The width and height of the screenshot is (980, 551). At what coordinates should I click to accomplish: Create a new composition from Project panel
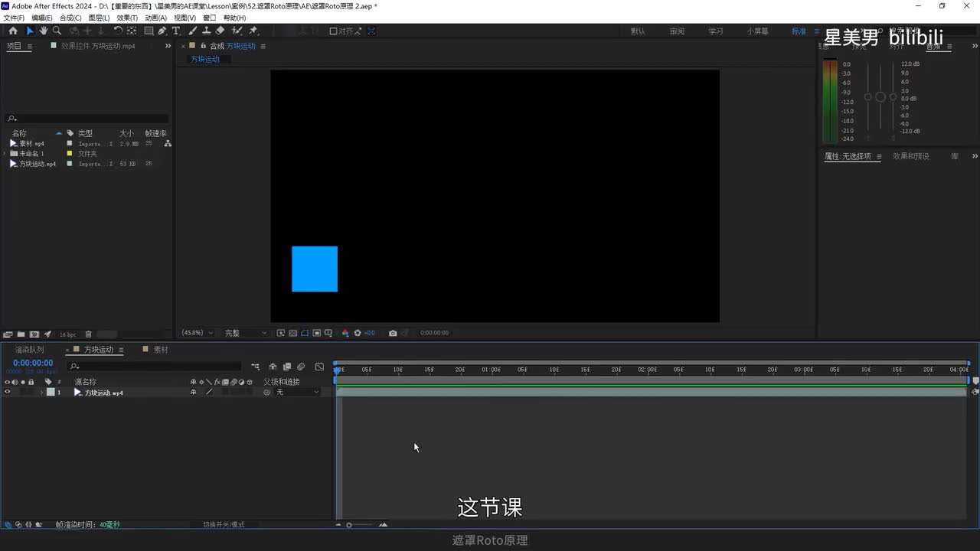point(34,334)
